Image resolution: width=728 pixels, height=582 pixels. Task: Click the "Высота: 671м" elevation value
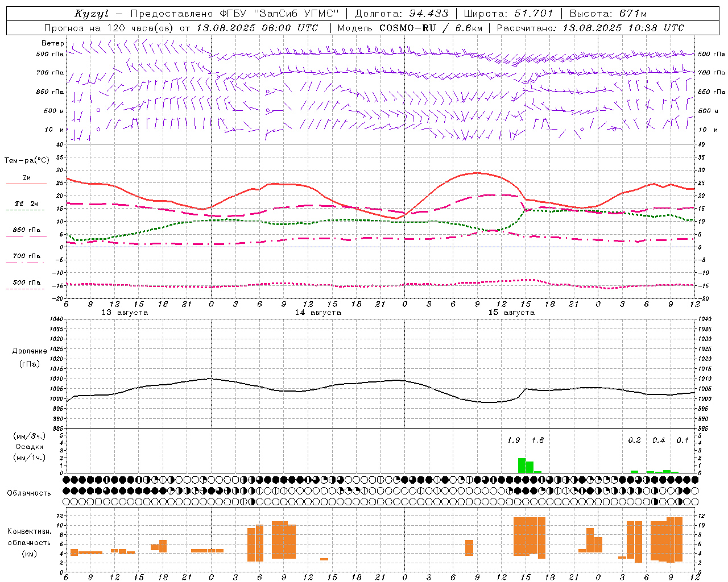[x=608, y=14]
